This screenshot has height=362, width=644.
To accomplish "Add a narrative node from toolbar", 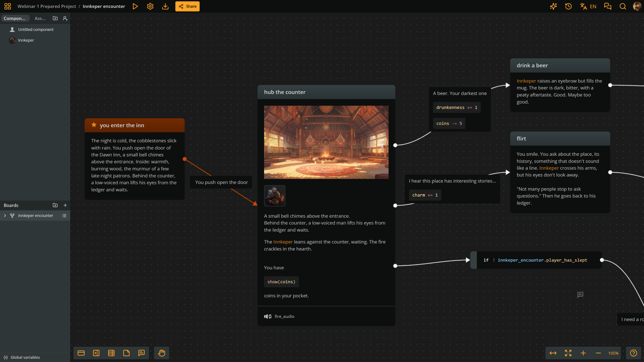I will (81, 353).
